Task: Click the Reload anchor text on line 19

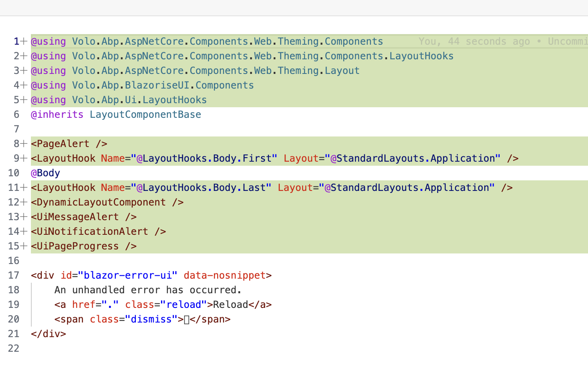Action: point(230,305)
